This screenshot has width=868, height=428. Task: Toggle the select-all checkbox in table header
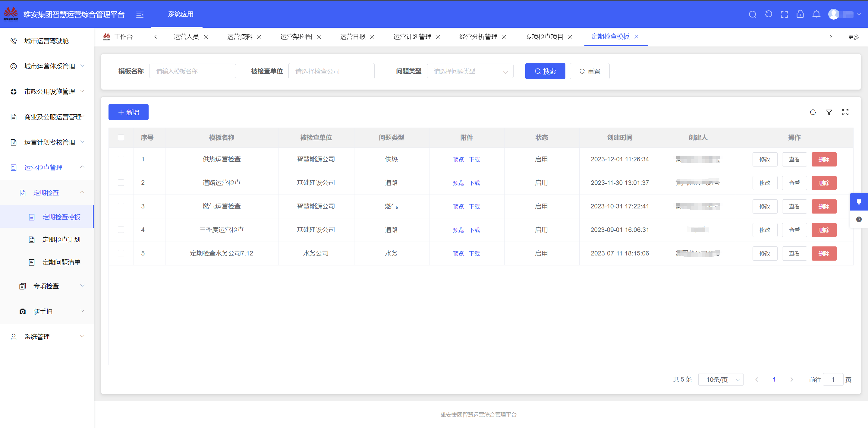pos(121,138)
